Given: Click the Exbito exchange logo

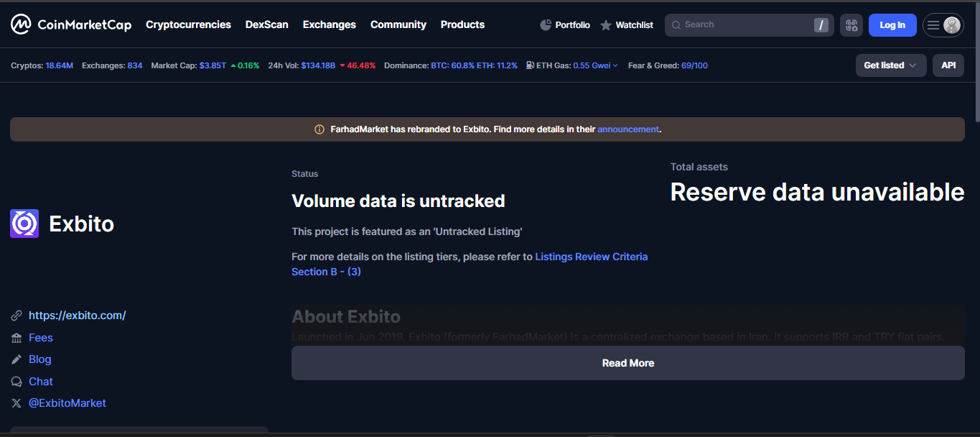Looking at the screenshot, I should tap(24, 224).
